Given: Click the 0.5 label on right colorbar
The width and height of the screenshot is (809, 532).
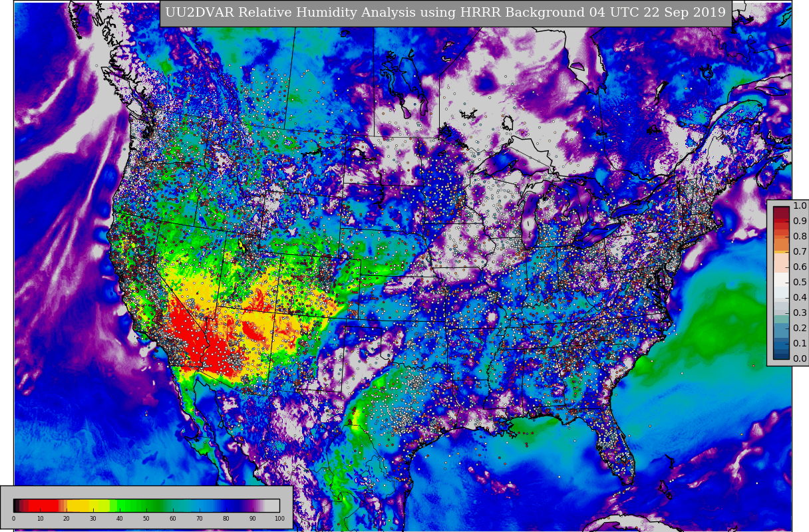Looking at the screenshot, I should tap(800, 282).
